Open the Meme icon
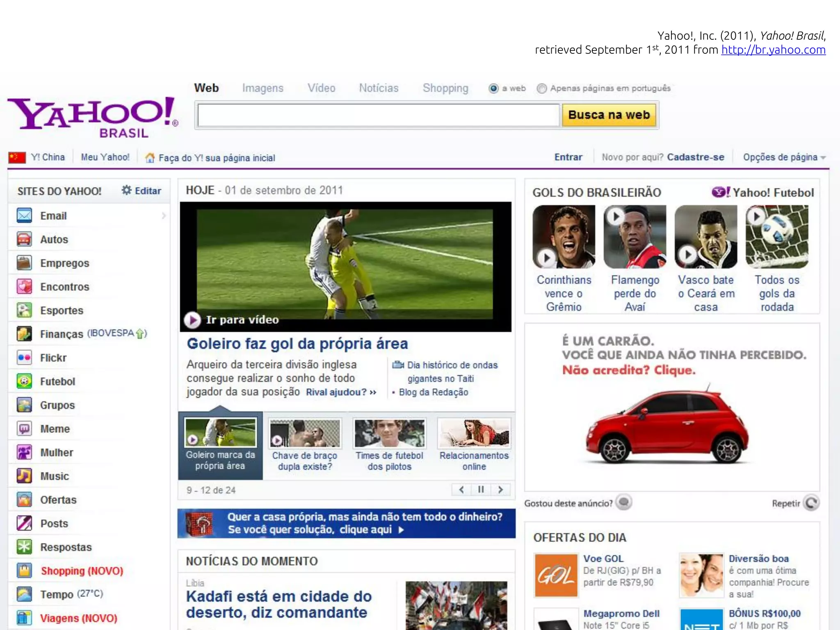Image resolution: width=840 pixels, height=630 pixels. coord(24,429)
